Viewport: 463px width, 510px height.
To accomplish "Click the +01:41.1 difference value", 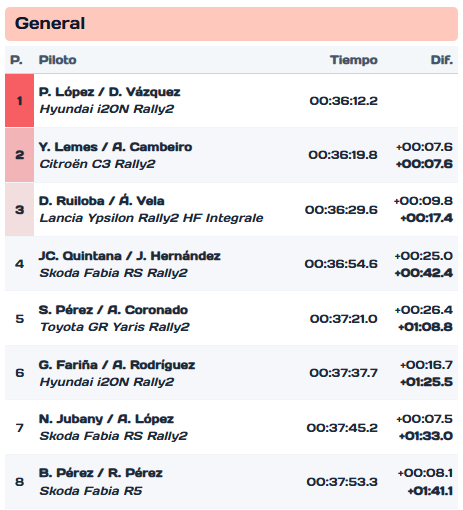I will (430, 491).
